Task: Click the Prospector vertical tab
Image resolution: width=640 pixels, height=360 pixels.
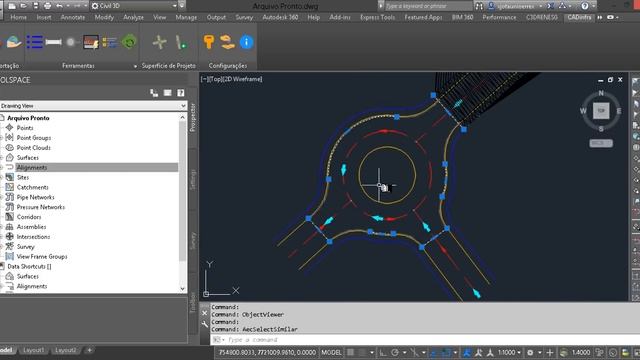Action: coord(193,118)
